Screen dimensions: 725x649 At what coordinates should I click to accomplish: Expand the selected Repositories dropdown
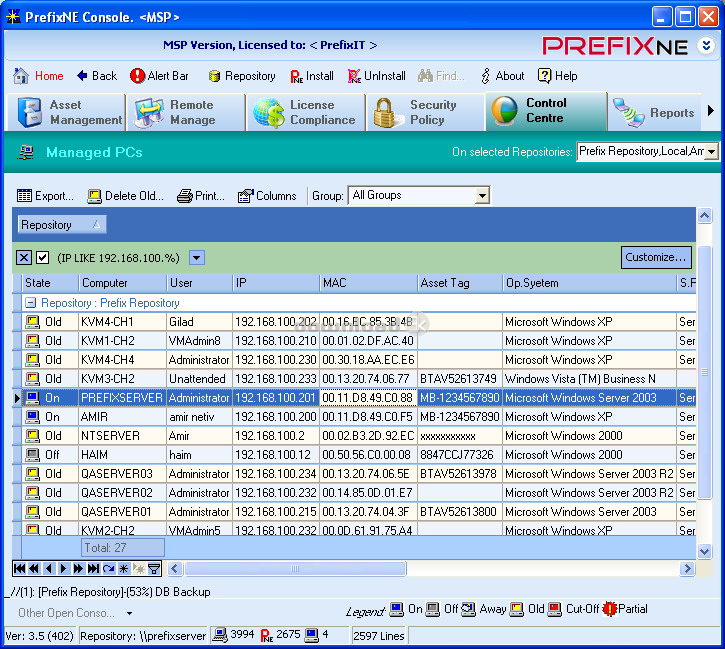[711, 152]
